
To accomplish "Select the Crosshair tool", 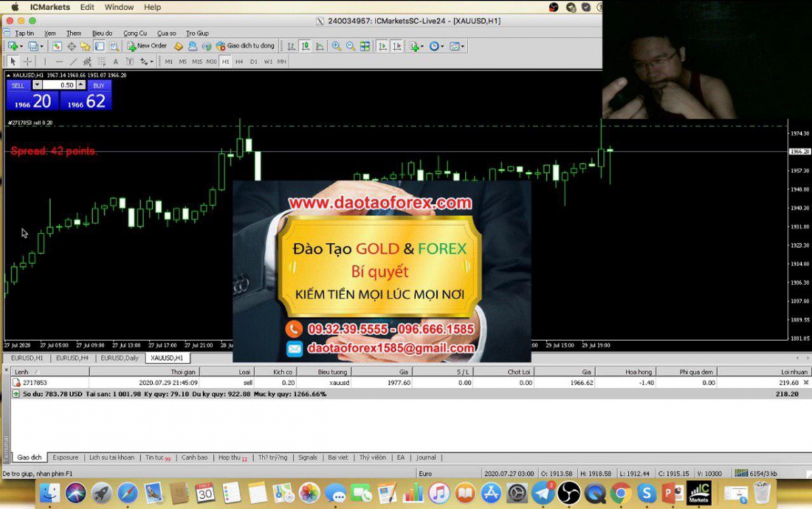I will 27,62.
